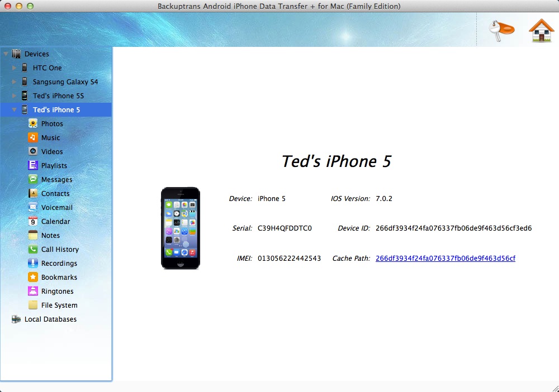
Task: Select the Playlists label in sidebar
Action: (x=54, y=165)
